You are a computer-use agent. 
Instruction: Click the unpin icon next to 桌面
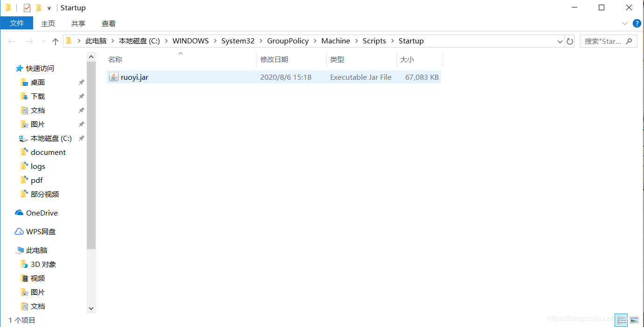81,82
